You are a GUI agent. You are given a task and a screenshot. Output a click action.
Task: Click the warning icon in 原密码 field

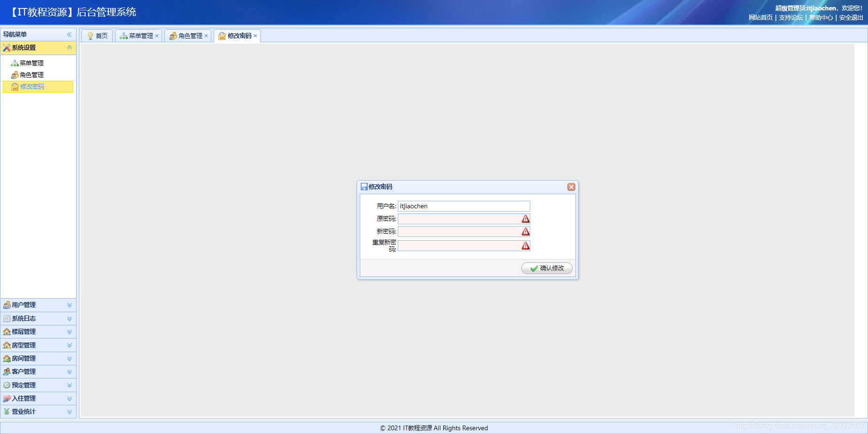526,219
